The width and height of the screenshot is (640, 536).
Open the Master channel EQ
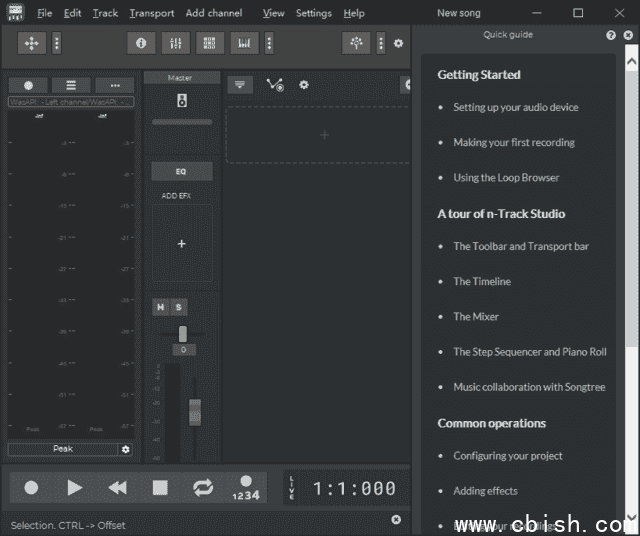[x=182, y=171]
